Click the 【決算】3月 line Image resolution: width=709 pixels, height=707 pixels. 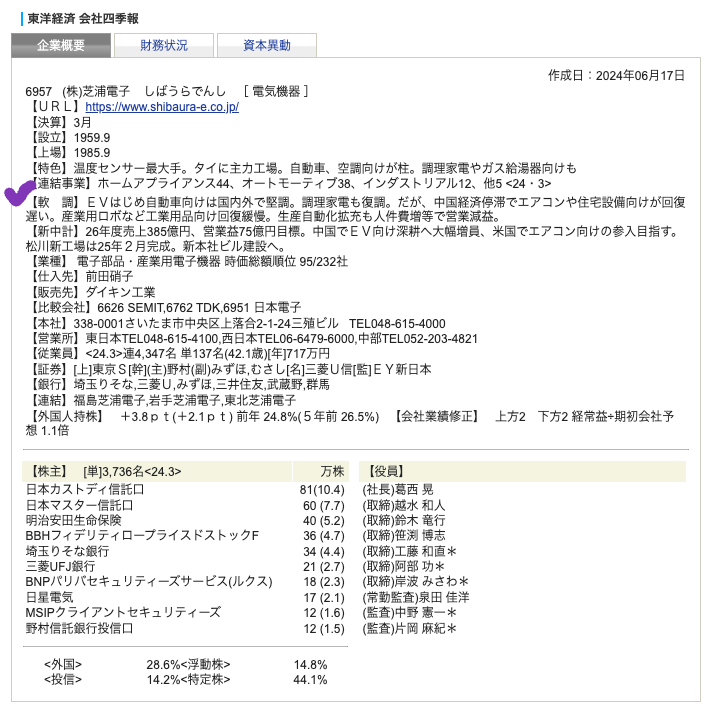[59, 122]
